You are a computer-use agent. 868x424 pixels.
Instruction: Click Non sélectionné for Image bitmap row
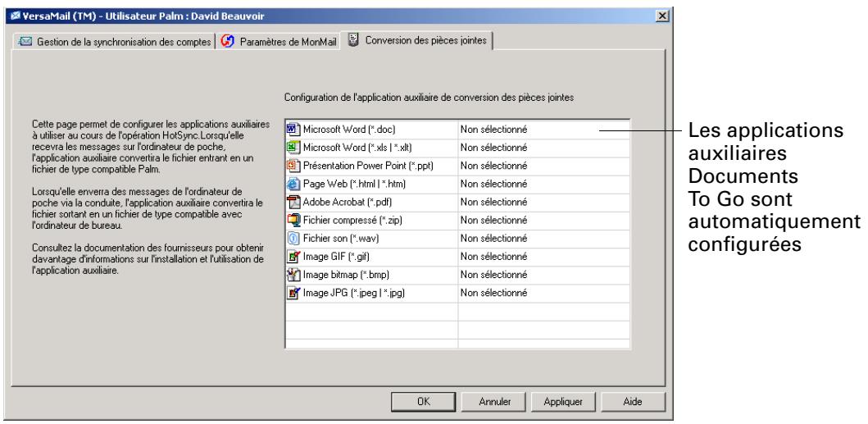(x=493, y=275)
